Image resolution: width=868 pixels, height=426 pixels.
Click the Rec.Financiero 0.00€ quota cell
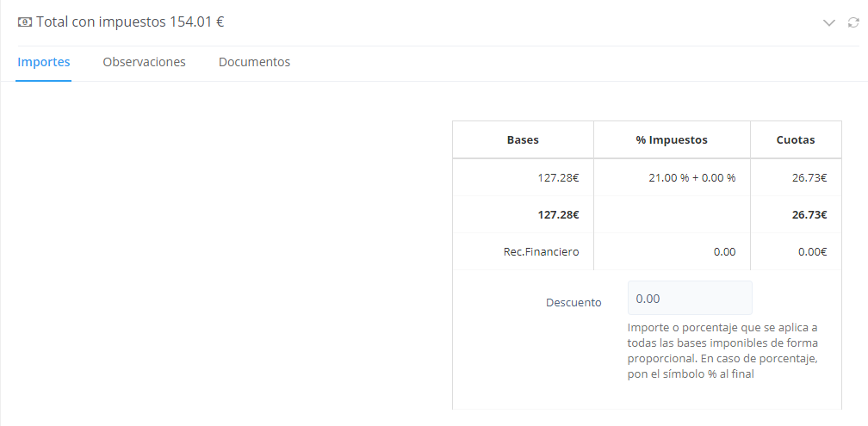[x=811, y=252]
